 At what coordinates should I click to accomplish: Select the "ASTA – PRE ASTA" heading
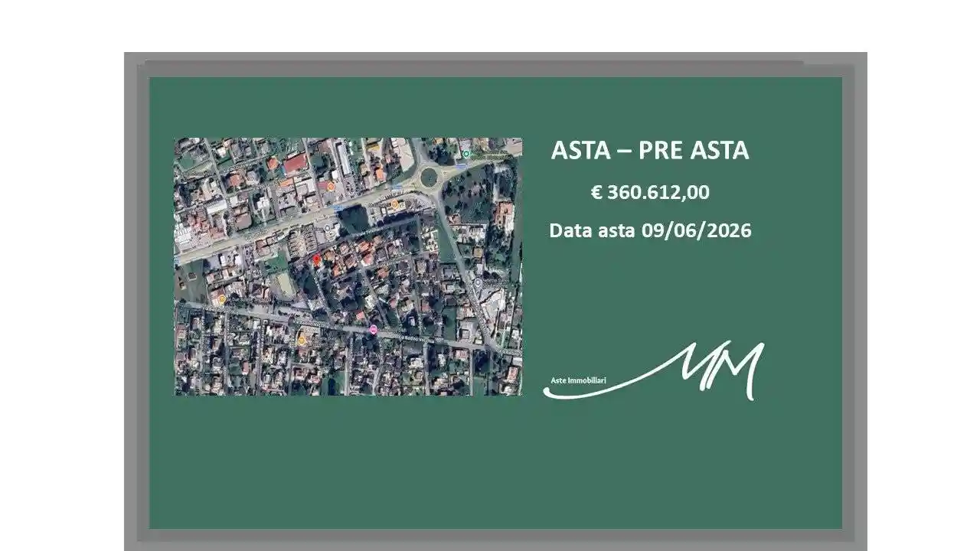[x=649, y=151]
